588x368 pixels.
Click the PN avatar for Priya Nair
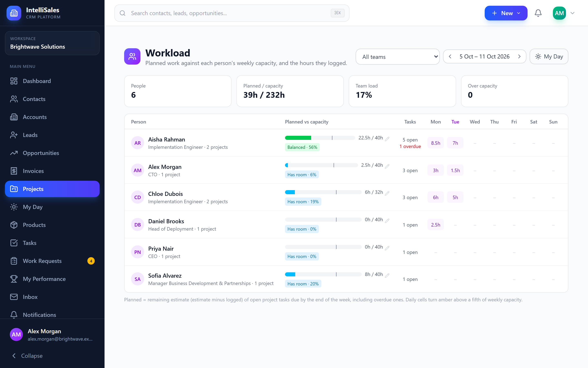tap(138, 252)
